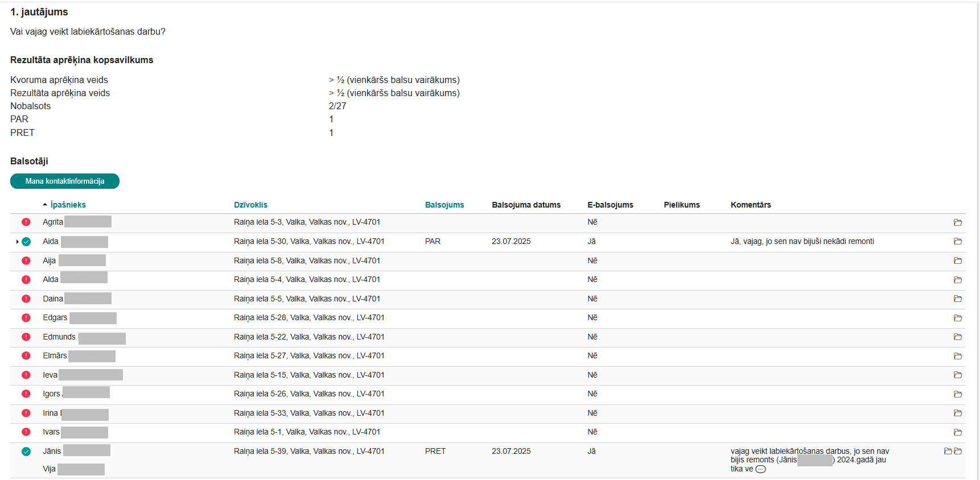Viewport: 980px width, 480px height.
Task: Open the right folder icon in Jānis' row
Action: (x=958, y=451)
